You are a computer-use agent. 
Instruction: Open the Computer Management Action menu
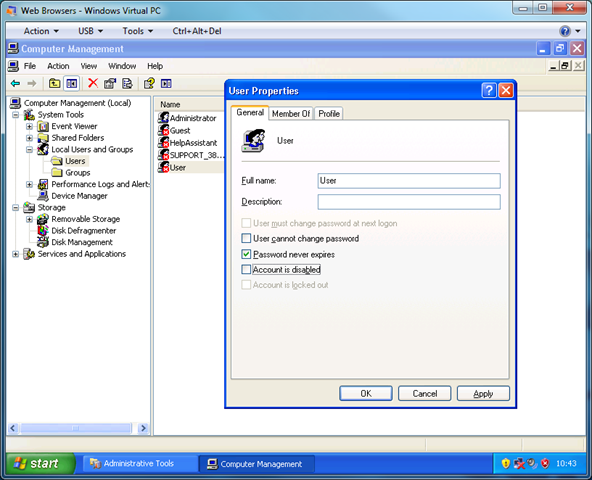pyautogui.click(x=58, y=66)
